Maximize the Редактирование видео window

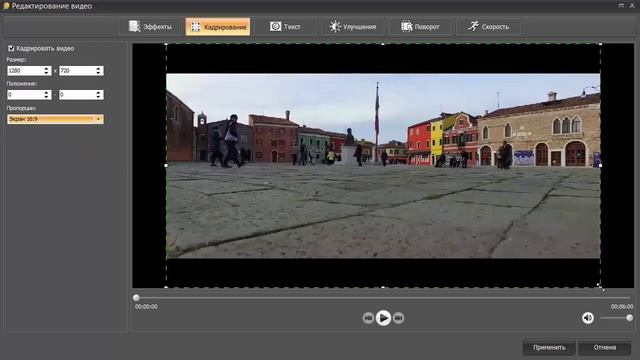[x=621, y=5]
